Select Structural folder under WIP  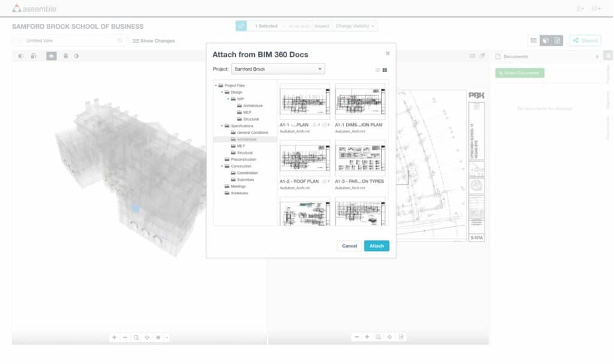click(248, 119)
